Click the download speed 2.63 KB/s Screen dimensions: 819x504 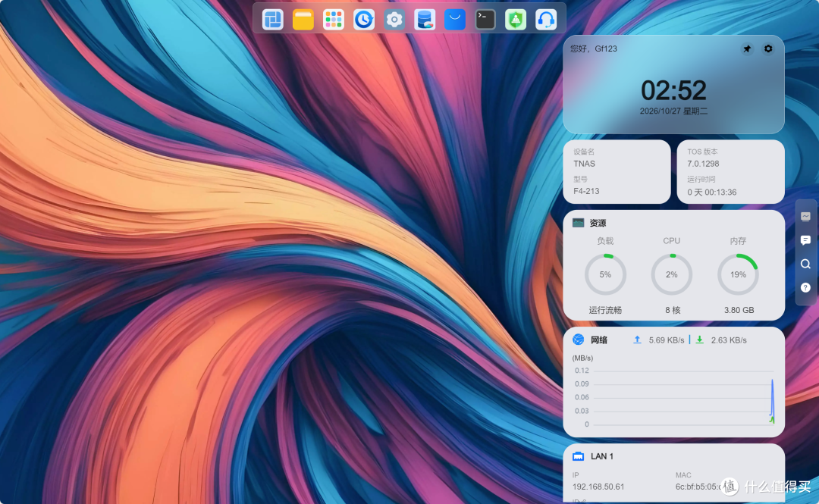click(x=729, y=340)
